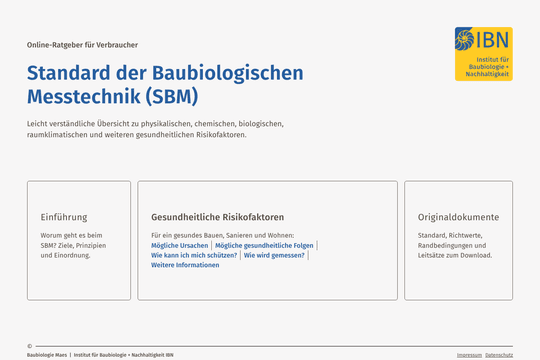540x360 pixels.
Task: Click text 'Für ein gesundes Bauen, Sanieren und Wohnen:'
Action: 222,235
